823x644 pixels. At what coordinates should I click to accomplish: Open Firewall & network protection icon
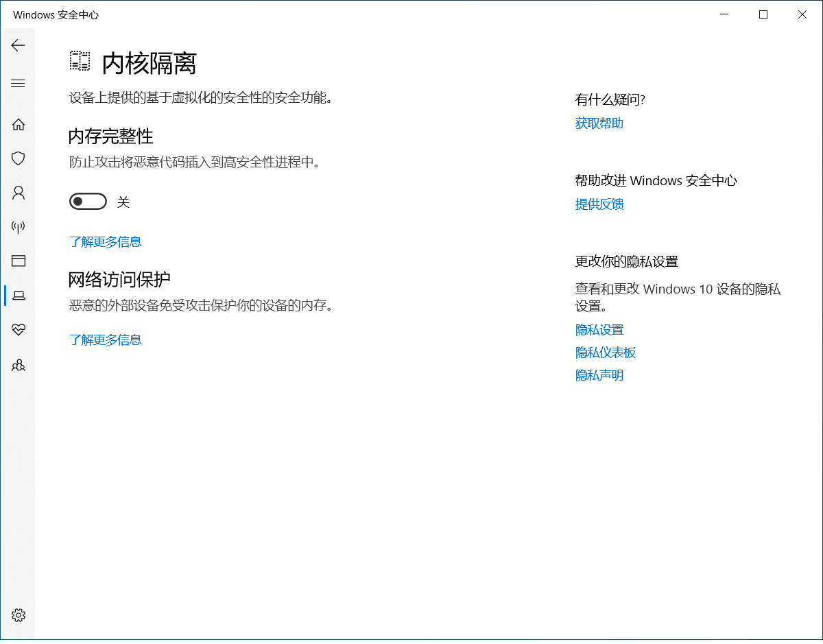tap(19, 227)
